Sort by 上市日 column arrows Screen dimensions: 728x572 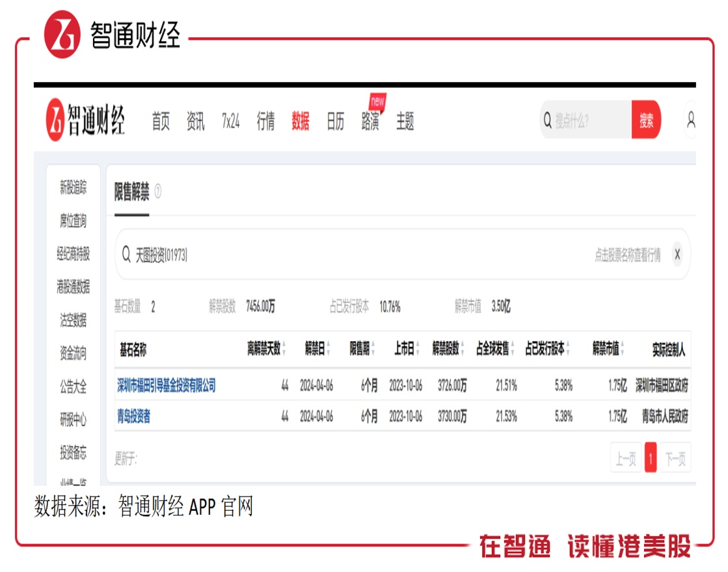point(418,348)
